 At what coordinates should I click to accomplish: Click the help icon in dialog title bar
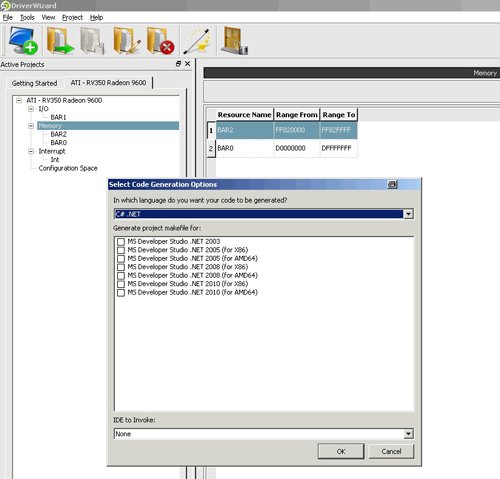[392, 184]
